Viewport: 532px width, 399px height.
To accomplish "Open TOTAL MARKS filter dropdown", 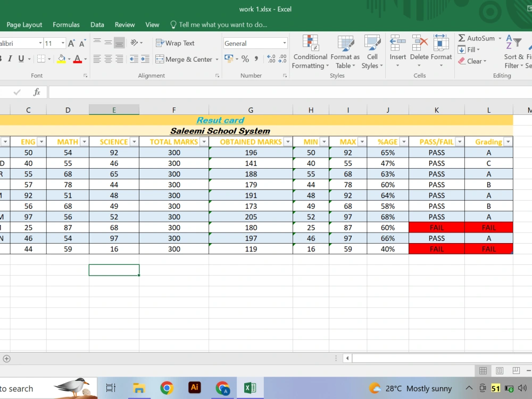I will point(204,142).
